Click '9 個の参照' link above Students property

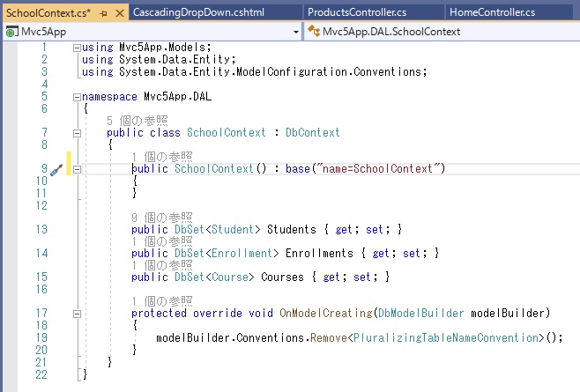pyautogui.click(x=161, y=217)
